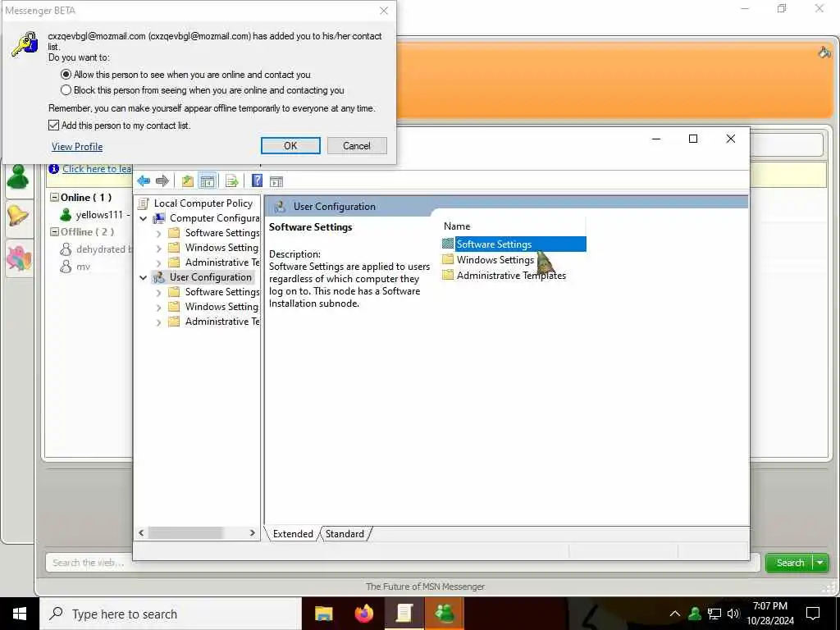Image resolution: width=840 pixels, height=630 pixels.
Task: Click the mv contact's offline icon
Action: (x=66, y=267)
